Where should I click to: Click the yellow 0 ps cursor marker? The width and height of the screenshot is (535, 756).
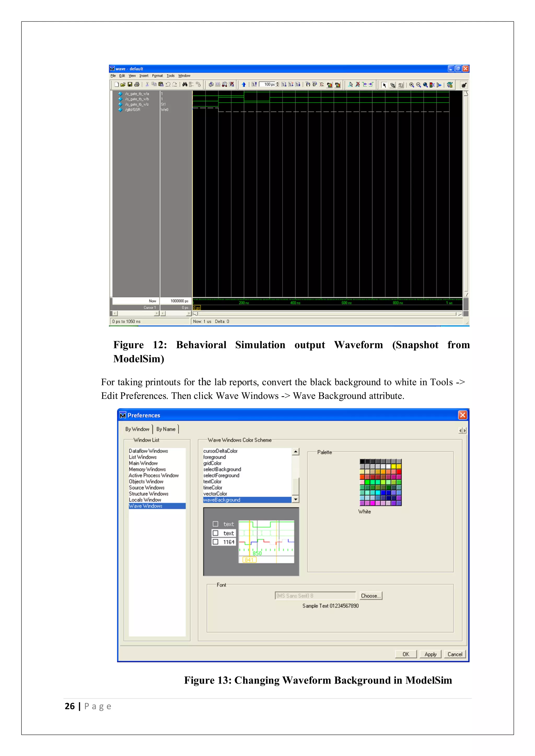point(197,308)
